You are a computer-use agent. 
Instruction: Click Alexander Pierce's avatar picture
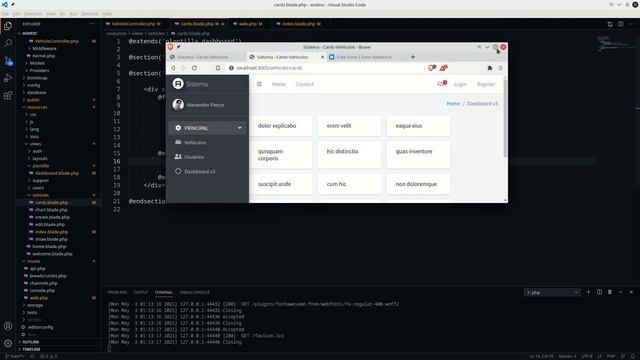(x=178, y=104)
